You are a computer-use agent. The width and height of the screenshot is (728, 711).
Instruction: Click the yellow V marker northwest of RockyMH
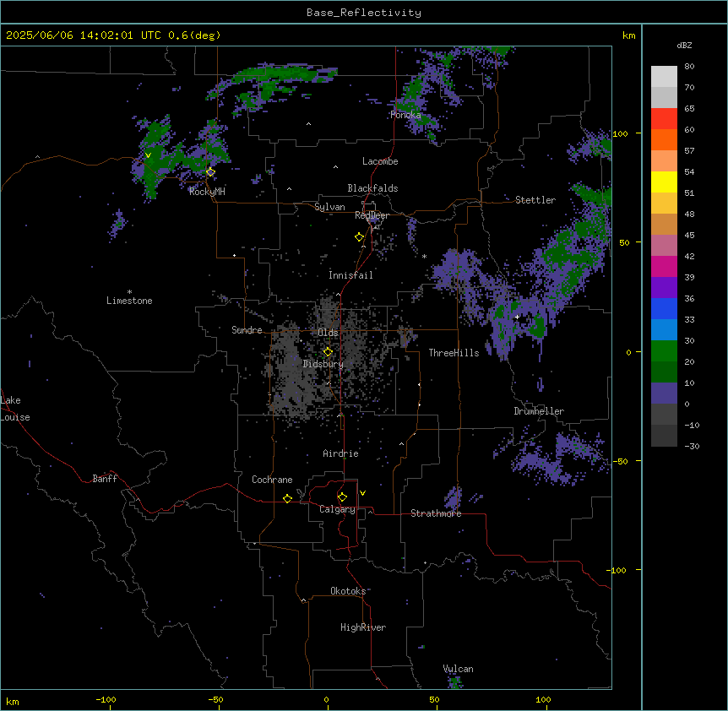148,155
